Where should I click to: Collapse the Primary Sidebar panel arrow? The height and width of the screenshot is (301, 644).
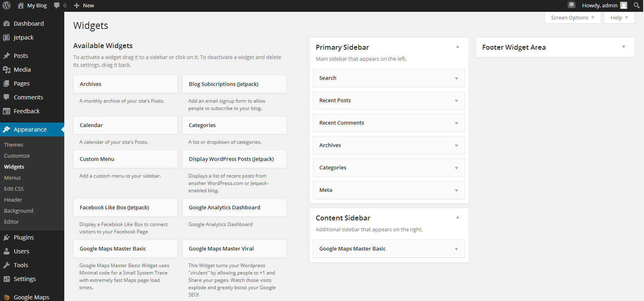tap(458, 47)
